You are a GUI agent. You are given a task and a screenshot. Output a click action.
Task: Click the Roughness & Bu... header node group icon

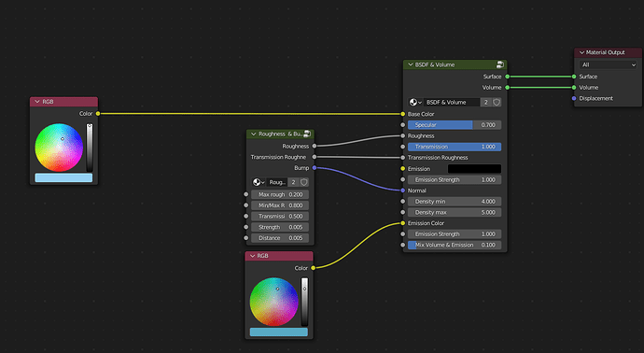pos(307,134)
